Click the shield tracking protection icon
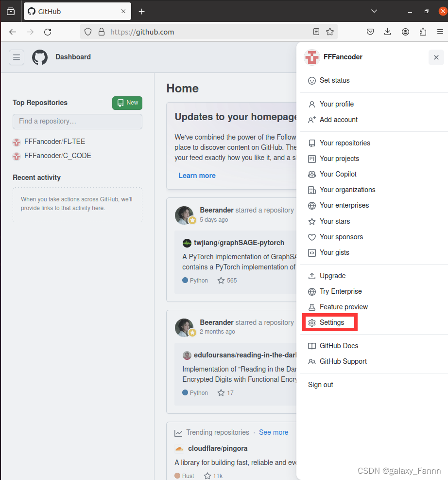448x480 pixels. pyautogui.click(x=87, y=32)
